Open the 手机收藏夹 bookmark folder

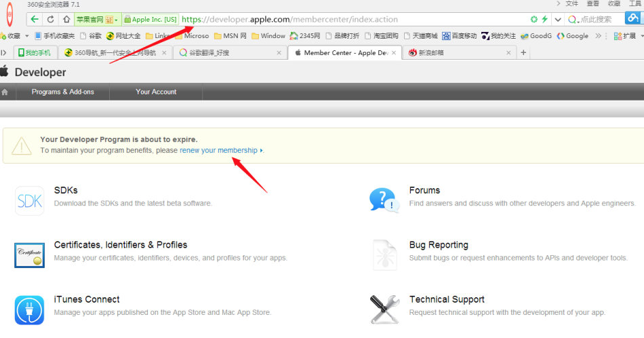coord(55,36)
